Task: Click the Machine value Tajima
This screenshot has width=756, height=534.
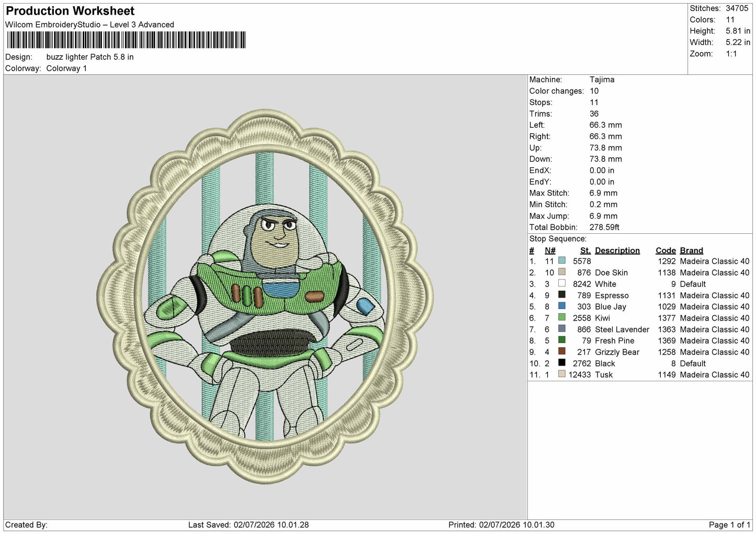Action: (602, 79)
